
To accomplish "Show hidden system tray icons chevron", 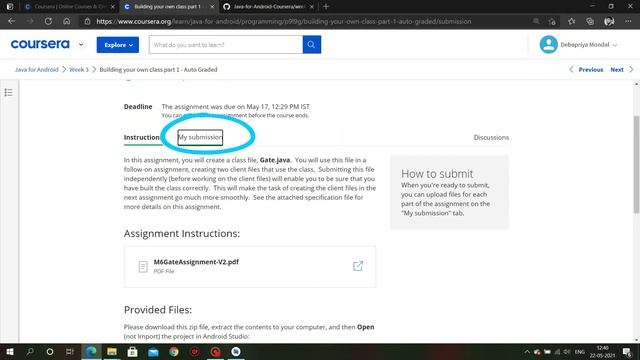I will pyautogui.click(x=527, y=352).
